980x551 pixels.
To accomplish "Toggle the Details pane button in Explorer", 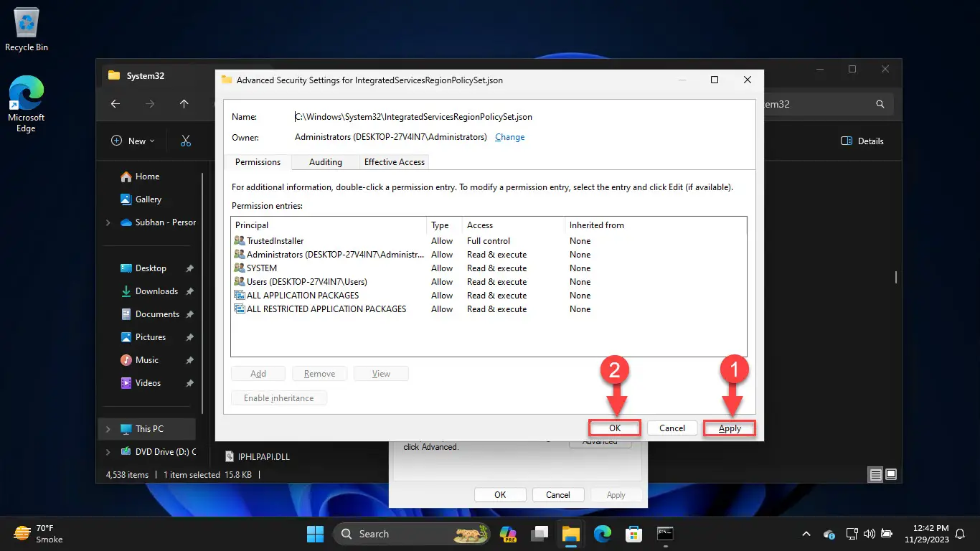I will point(862,141).
